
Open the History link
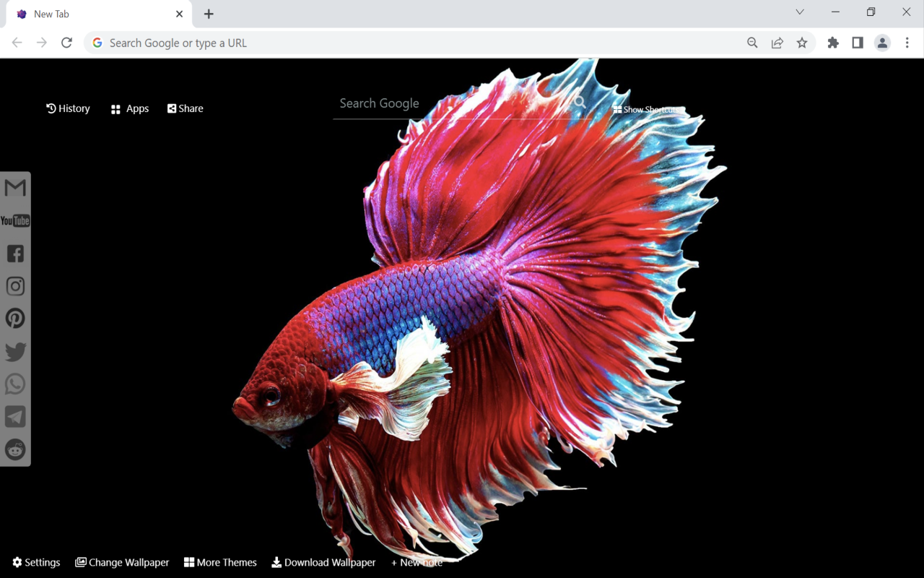tap(68, 108)
